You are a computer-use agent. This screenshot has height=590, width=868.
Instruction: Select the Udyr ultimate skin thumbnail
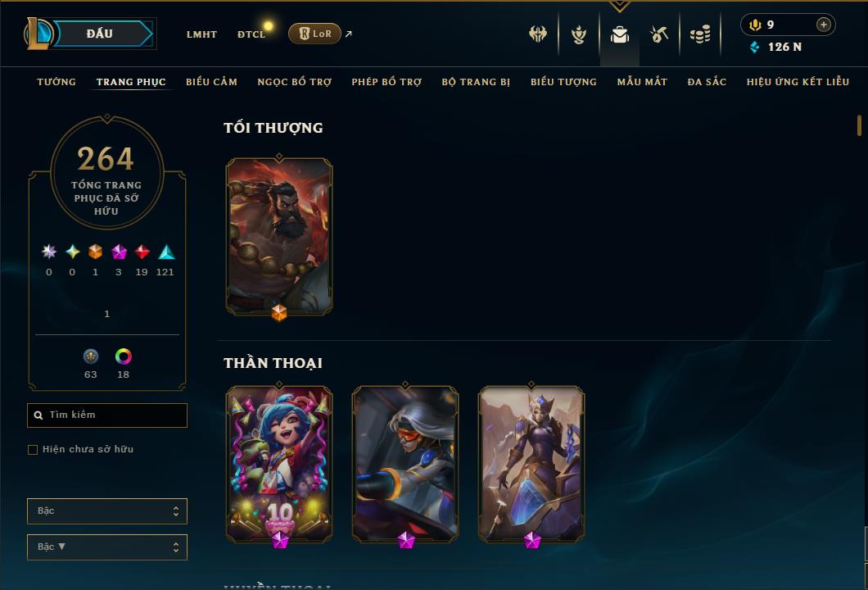click(x=279, y=237)
